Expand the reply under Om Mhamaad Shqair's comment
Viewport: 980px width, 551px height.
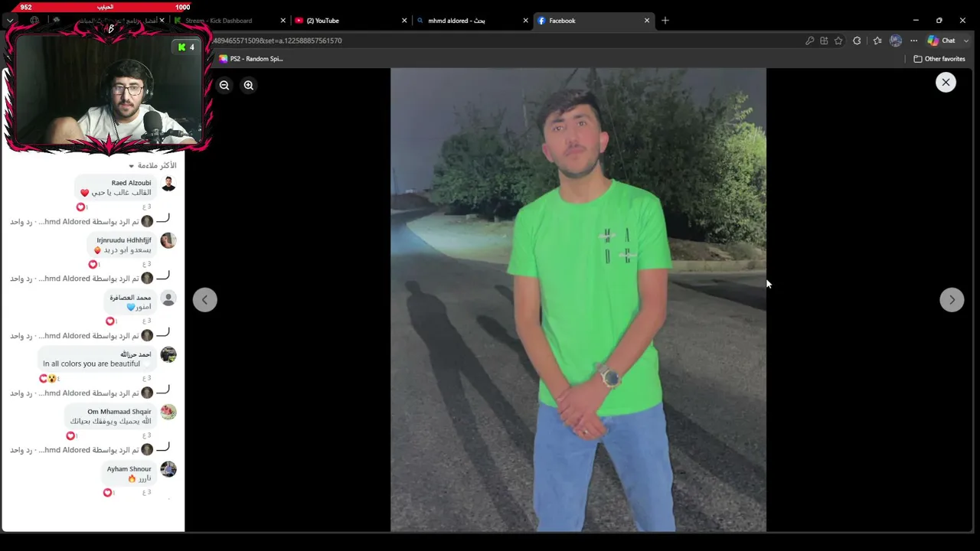pyautogui.click(x=81, y=450)
